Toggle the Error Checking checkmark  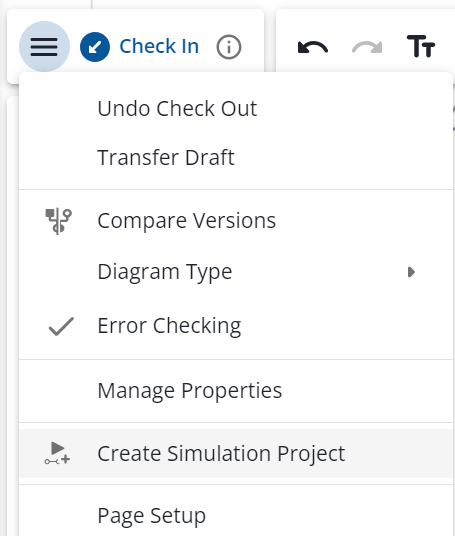click(61, 326)
